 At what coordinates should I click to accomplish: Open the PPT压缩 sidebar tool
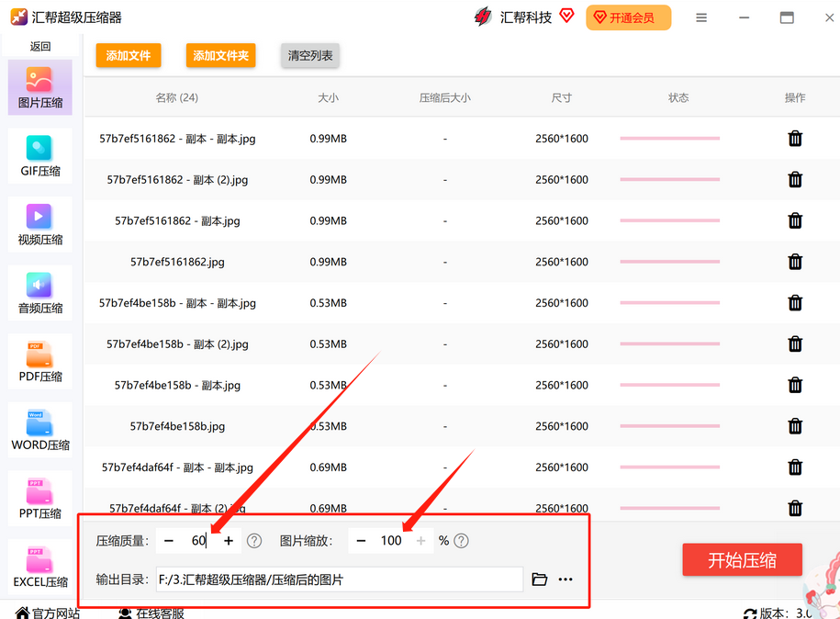[40, 499]
